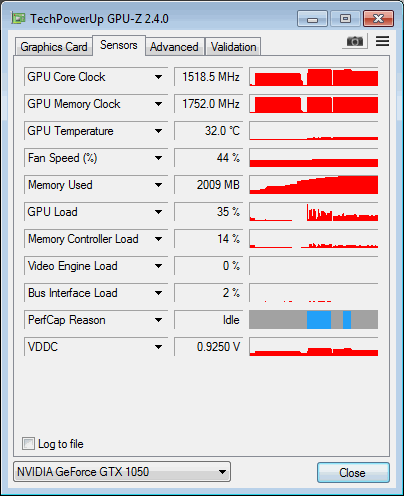Screen dimensions: 404x496
Task: Click the VDDC voltage reading field
Action: click(x=208, y=347)
